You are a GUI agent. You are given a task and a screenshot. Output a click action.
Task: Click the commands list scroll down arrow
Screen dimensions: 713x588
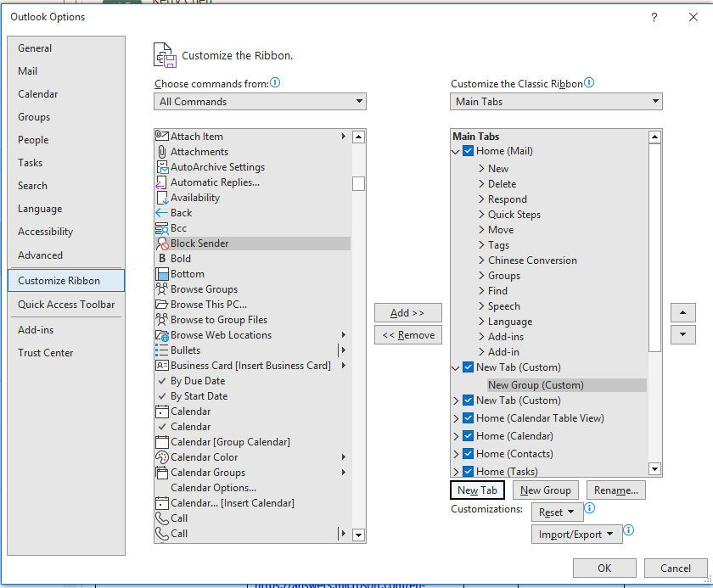[x=358, y=535]
